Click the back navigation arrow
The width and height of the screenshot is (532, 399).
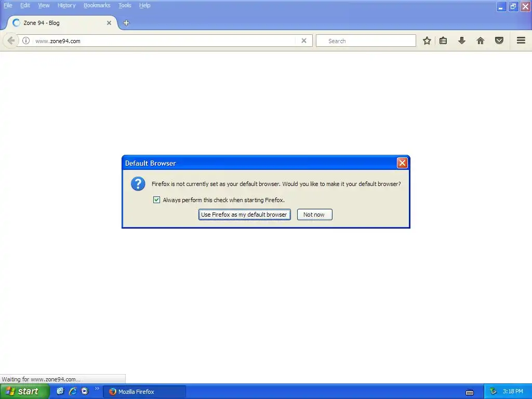tap(11, 41)
